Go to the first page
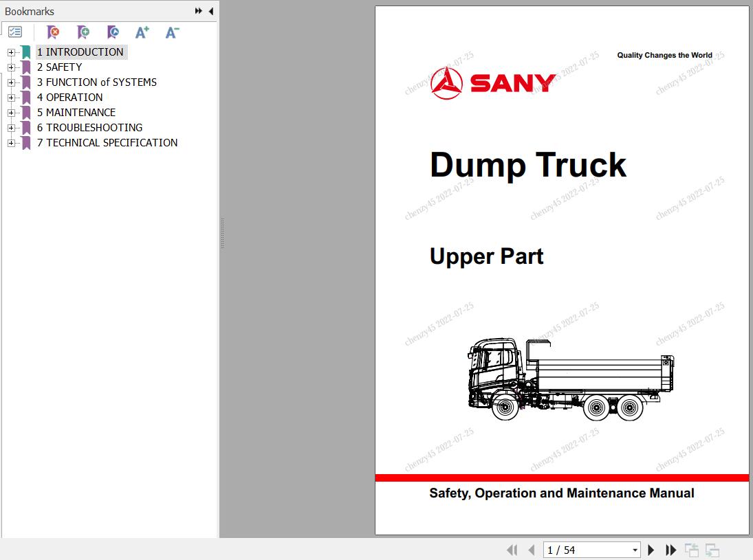The height and width of the screenshot is (560, 753). tap(512, 550)
